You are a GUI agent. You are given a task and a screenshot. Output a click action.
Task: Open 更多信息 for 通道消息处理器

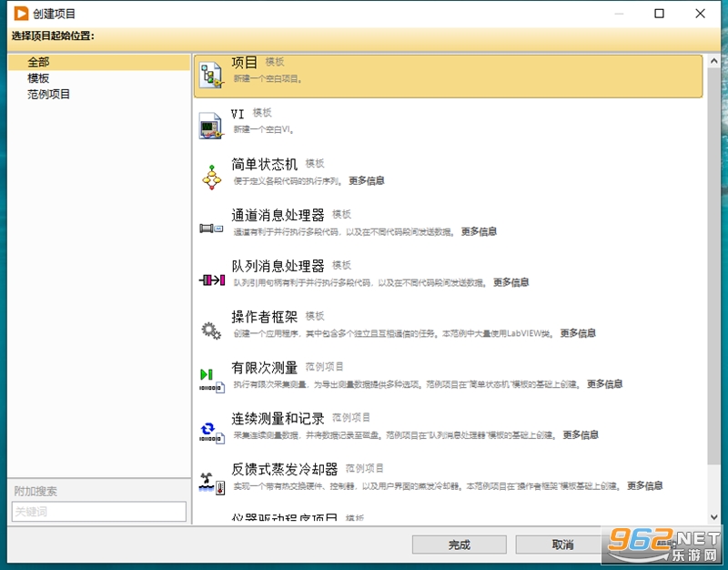click(479, 231)
